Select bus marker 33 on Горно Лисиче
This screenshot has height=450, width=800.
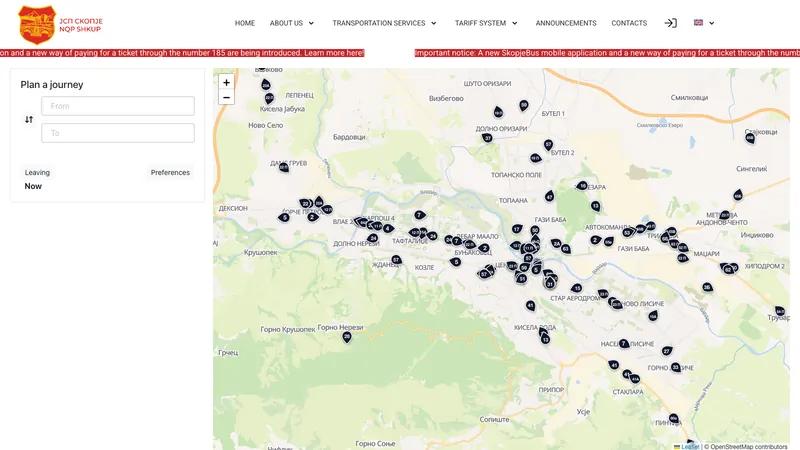pos(676,367)
